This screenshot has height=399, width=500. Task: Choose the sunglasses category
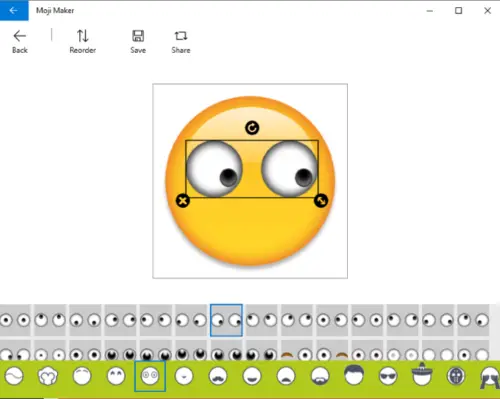[388, 376]
